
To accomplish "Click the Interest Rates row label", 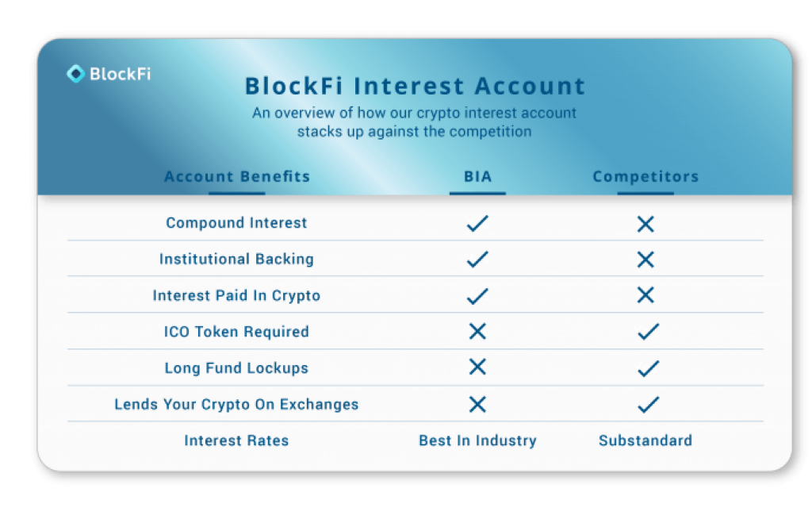I will point(236,440).
